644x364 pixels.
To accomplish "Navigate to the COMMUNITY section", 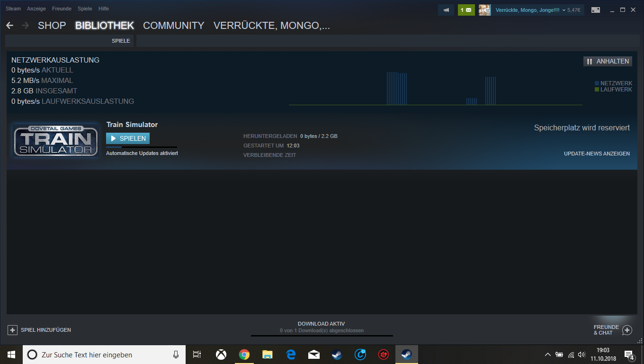I will tap(174, 26).
